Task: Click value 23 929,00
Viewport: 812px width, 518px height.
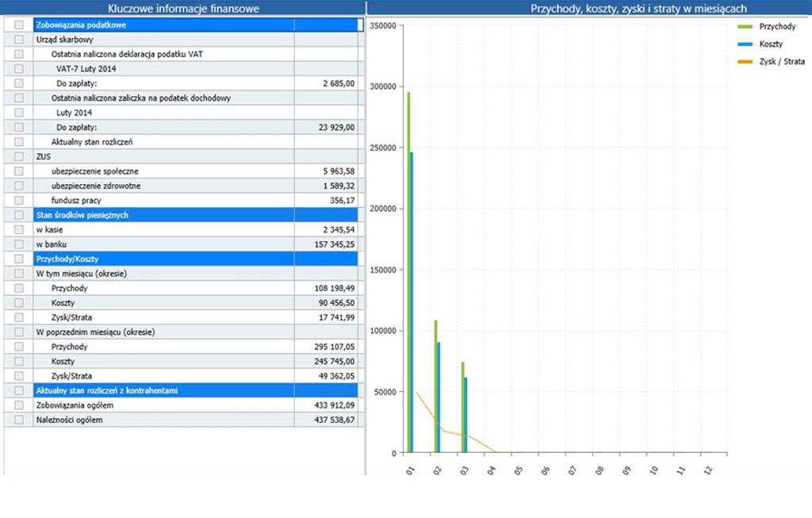Action: point(336,128)
